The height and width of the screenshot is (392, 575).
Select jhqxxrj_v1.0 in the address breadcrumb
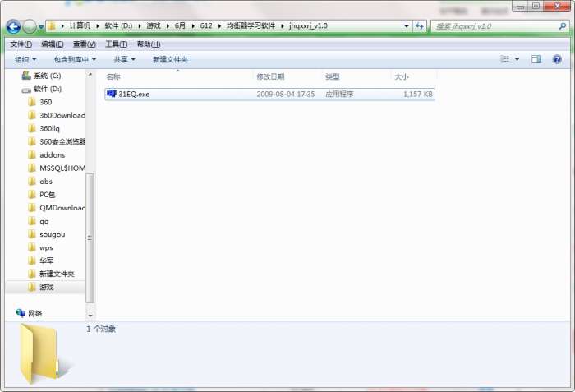tap(308, 25)
